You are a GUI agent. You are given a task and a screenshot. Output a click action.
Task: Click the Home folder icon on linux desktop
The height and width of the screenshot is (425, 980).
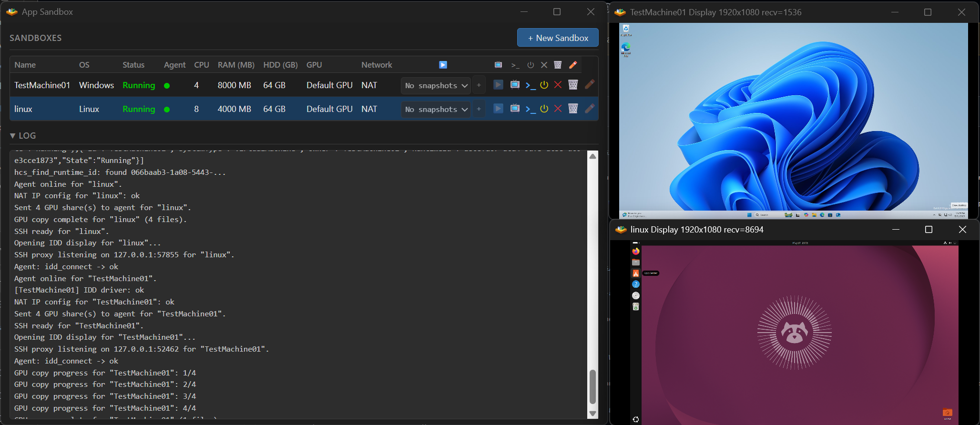[x=947, y=413]
